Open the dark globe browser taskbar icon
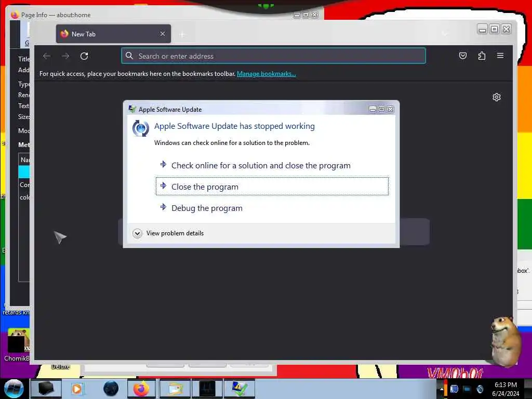 click(x=111, y=389)
